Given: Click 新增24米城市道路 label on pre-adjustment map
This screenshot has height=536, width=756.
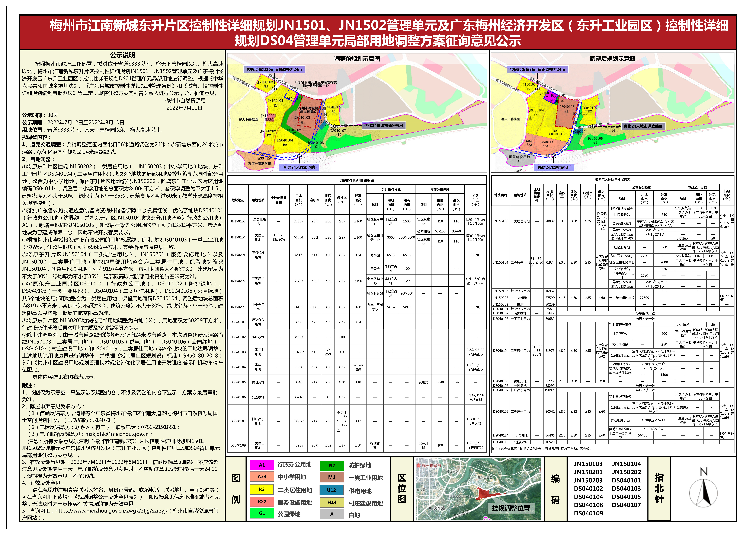Looking at the screenshot, I should pyautogui.click(x=299, y=167).
